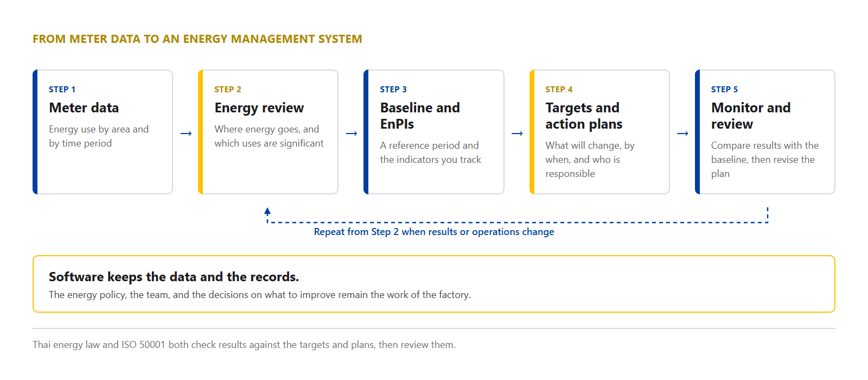The width and height of the screenshot is (868, 380).
Task: Select the "STEP 5" label
Action: click(725, 90)
